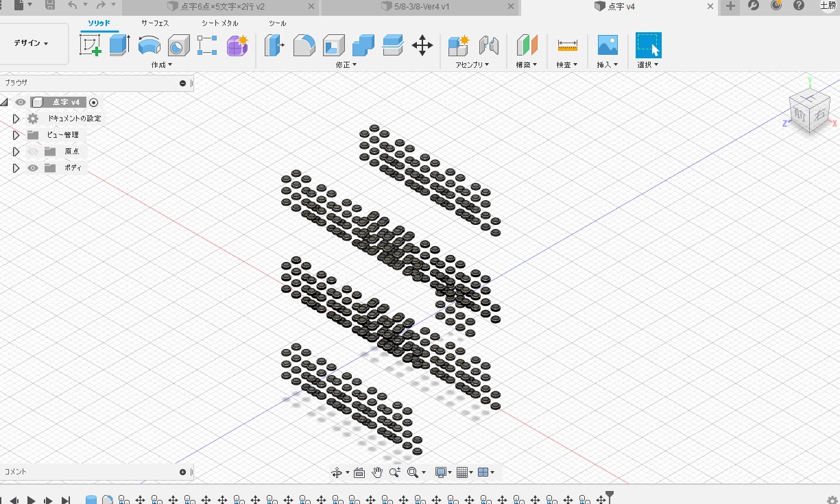Screen dimensions: 840x504
Task: Open the Extensions icon in title bar
Action: point(754,5)
